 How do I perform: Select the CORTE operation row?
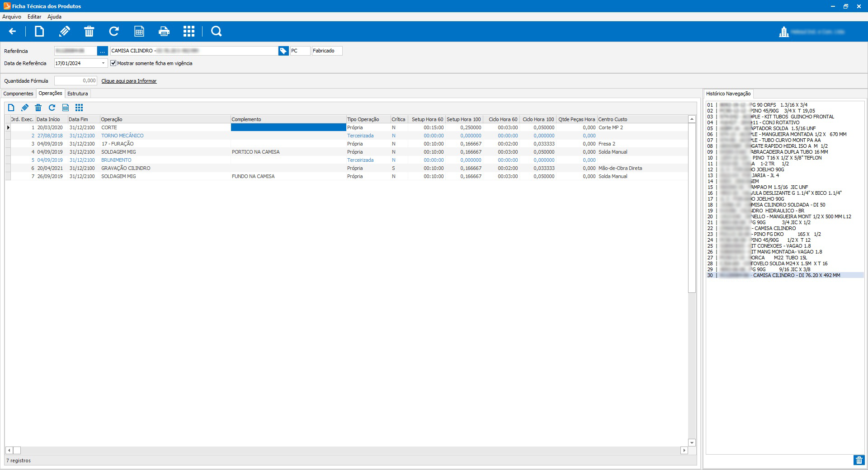pos(346,127)
